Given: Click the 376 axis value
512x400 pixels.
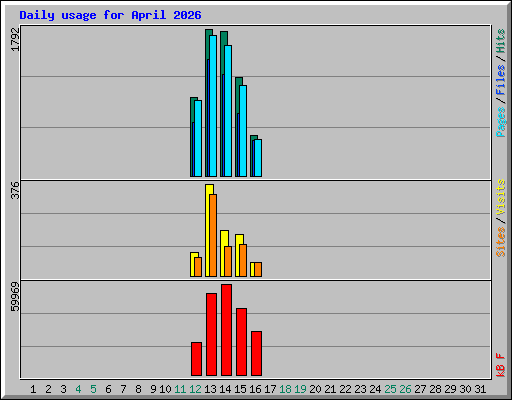Looking at the screenshot, I should [x=15, y=190].
